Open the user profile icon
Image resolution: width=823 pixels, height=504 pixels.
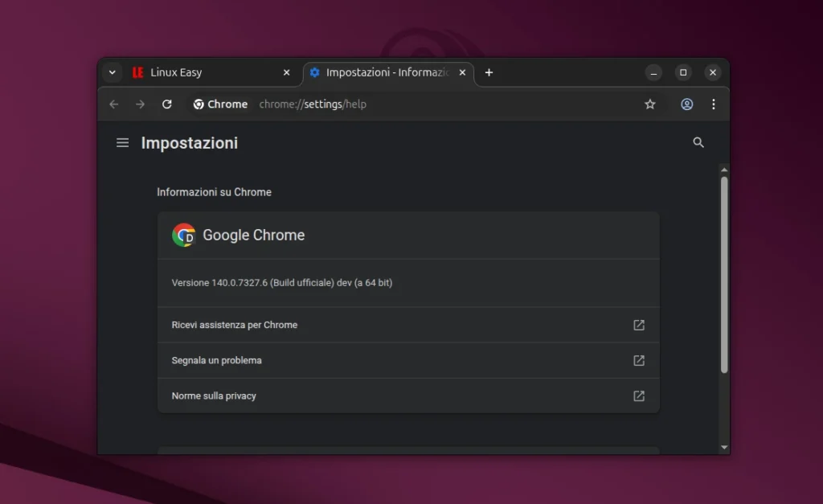point(687,104)
